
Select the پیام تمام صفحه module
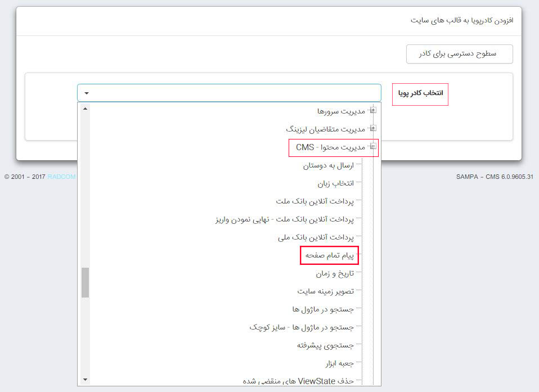330,255
